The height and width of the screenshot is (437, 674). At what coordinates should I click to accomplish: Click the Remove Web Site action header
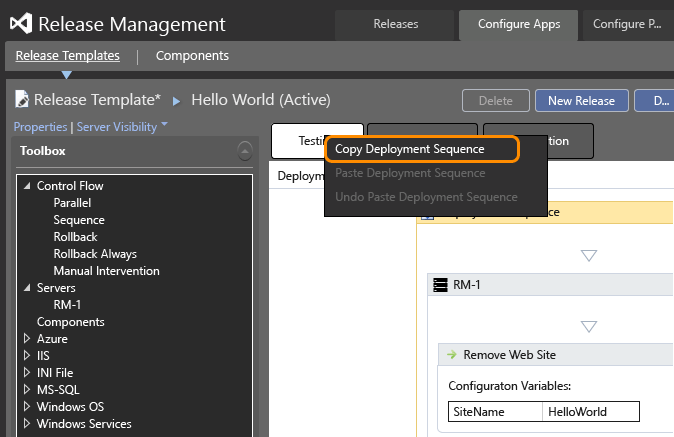tap(555, 354)
